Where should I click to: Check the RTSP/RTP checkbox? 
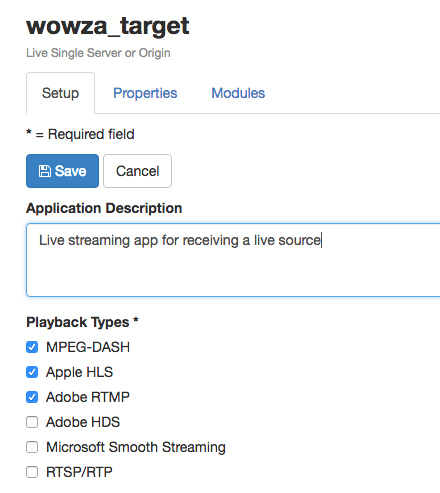click(32, 472)
